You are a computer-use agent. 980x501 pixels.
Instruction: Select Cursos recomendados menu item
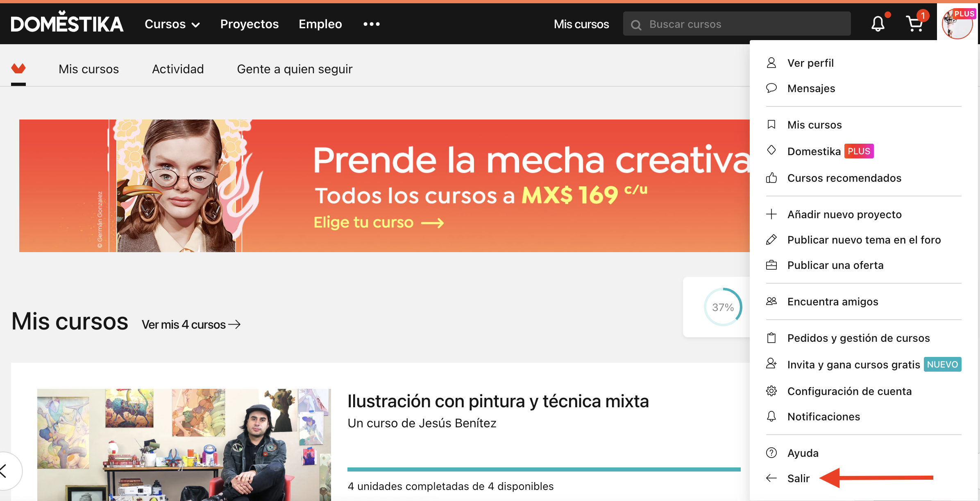click(844, 178)
